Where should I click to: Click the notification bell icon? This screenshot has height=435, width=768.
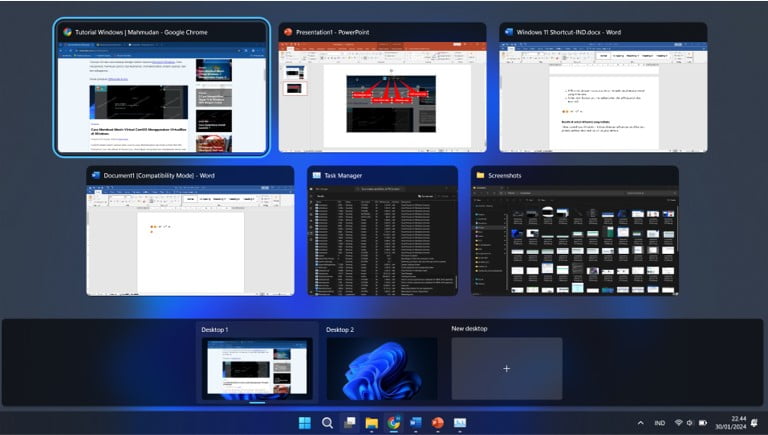pyautogui.click(x=752, y=423)
